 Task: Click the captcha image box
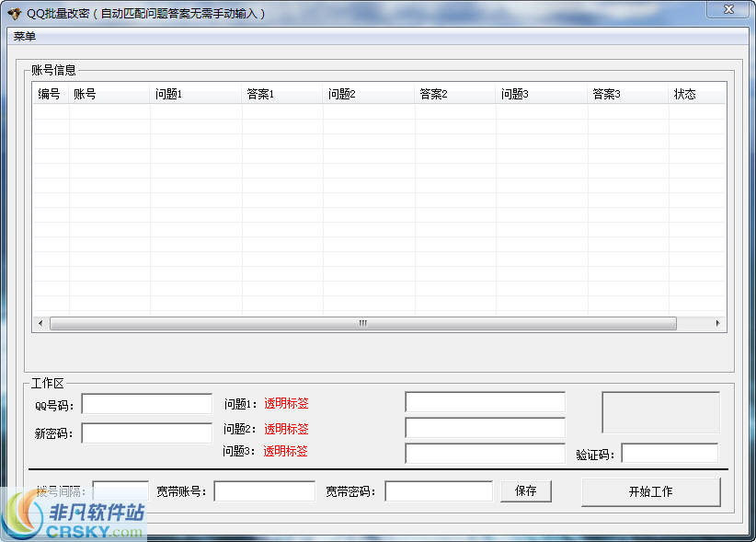(x=660, y=412)
